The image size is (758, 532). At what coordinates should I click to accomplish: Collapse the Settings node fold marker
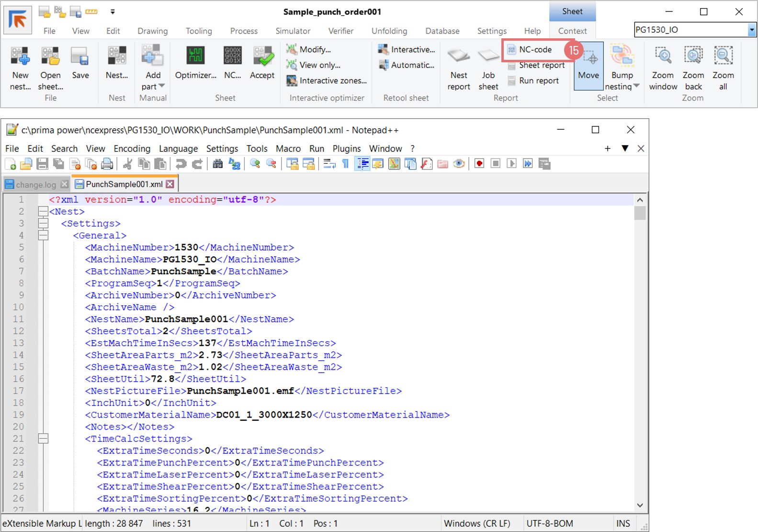pyautogui.click(x=43, y=224)
